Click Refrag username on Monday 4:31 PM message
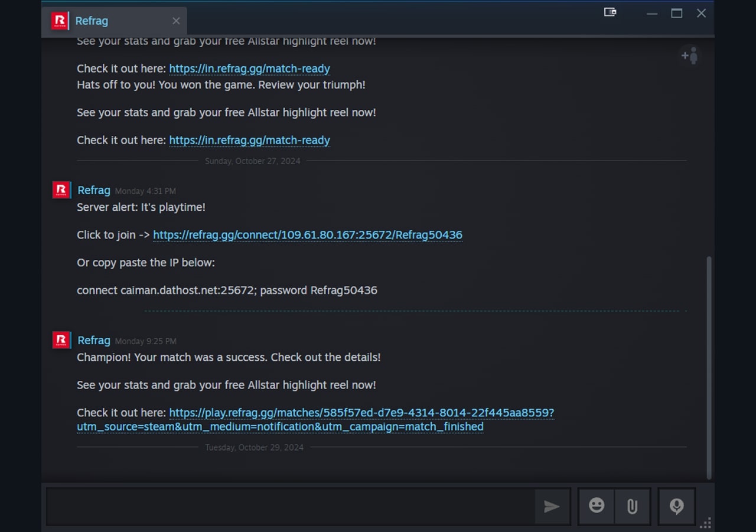Screen dimensions: 756x532 (x=94, y=190)
